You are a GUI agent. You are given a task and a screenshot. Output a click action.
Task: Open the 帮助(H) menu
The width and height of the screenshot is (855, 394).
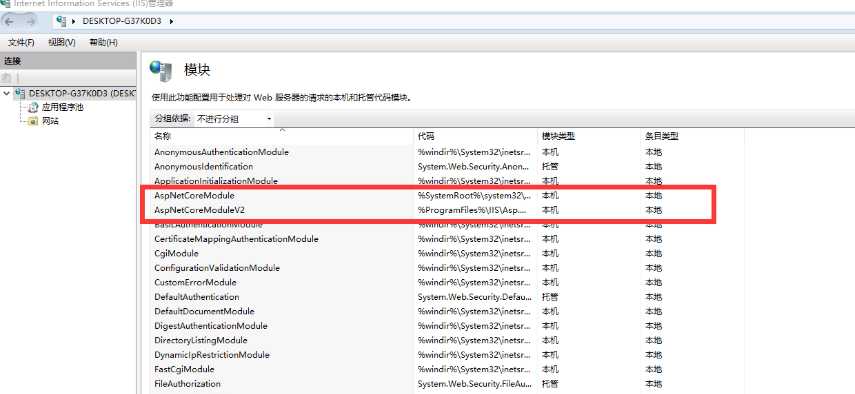104,43
